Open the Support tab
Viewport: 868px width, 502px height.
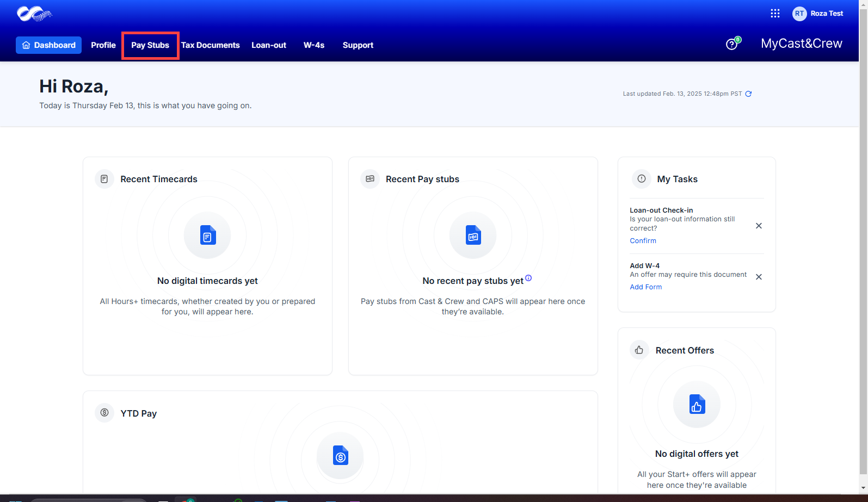(358, 45)
